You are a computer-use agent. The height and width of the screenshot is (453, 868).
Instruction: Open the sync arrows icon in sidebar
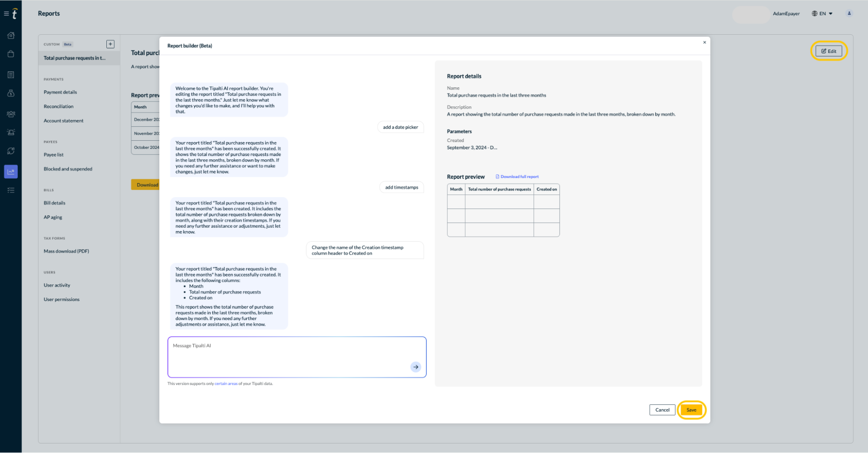[11, 151]
